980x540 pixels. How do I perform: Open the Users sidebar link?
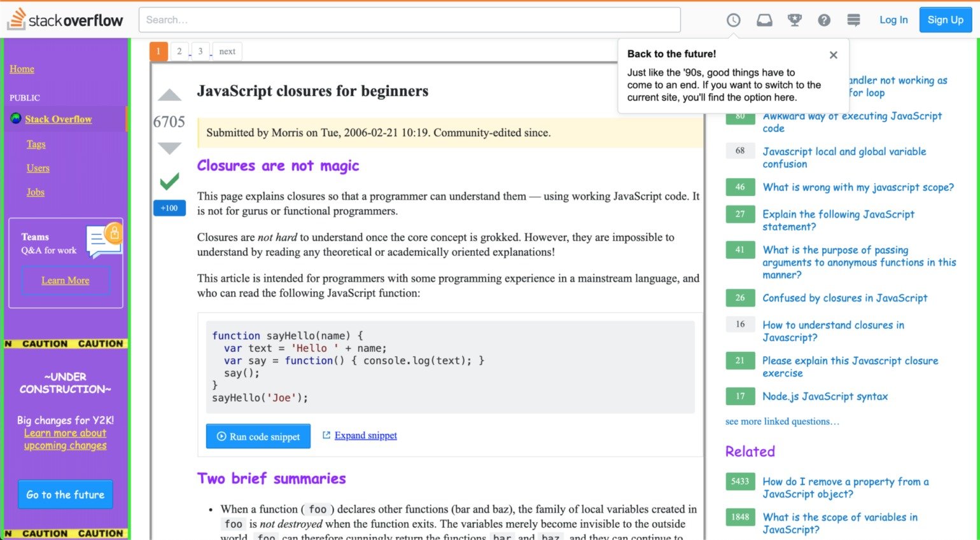(38, 169)
